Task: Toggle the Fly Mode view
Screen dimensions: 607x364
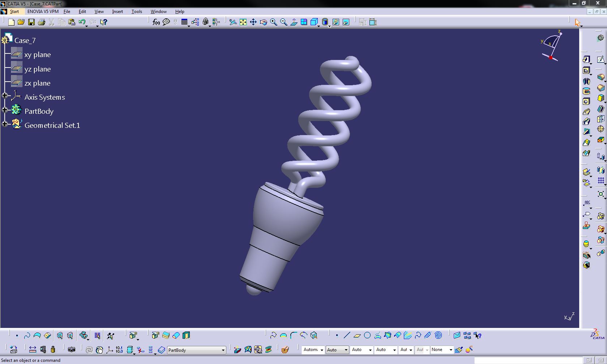Action: [x=233, y=22]
